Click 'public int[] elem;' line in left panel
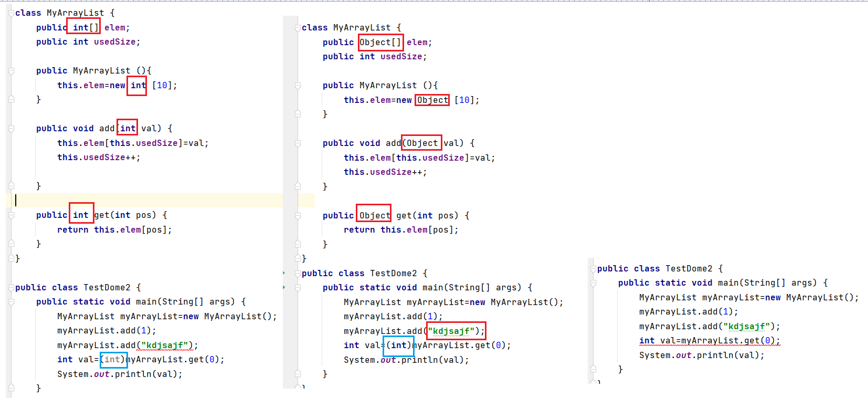Viewport: 868px width, 398px height. pyautogui.click(x=83, y=27)
